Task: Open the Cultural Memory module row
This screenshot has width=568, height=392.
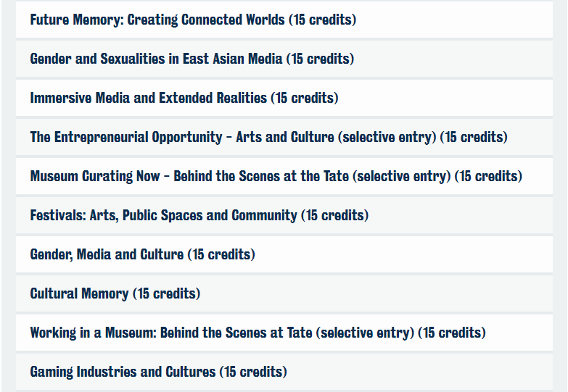Action: coord(284,293)
